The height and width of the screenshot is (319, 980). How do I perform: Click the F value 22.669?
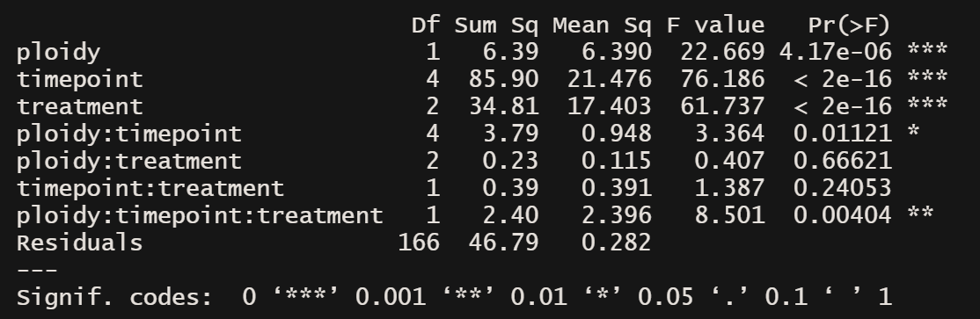pyautogui.click(x=722, y=53)
